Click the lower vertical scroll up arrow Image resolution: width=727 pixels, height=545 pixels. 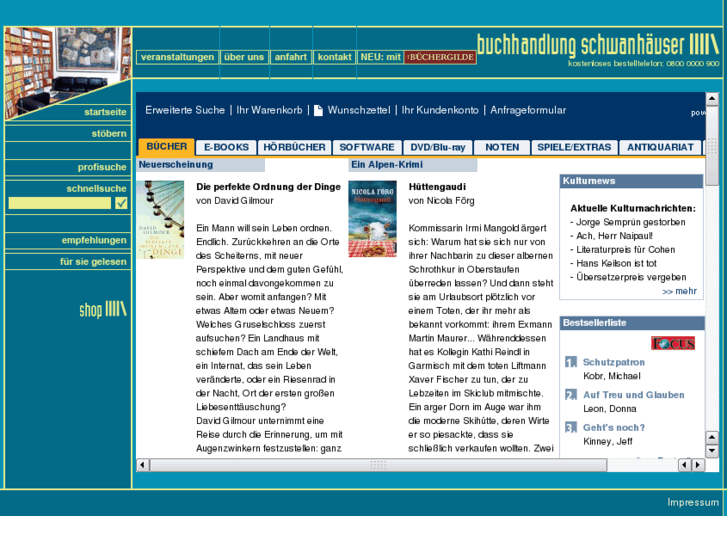click(x=712, y=437)
